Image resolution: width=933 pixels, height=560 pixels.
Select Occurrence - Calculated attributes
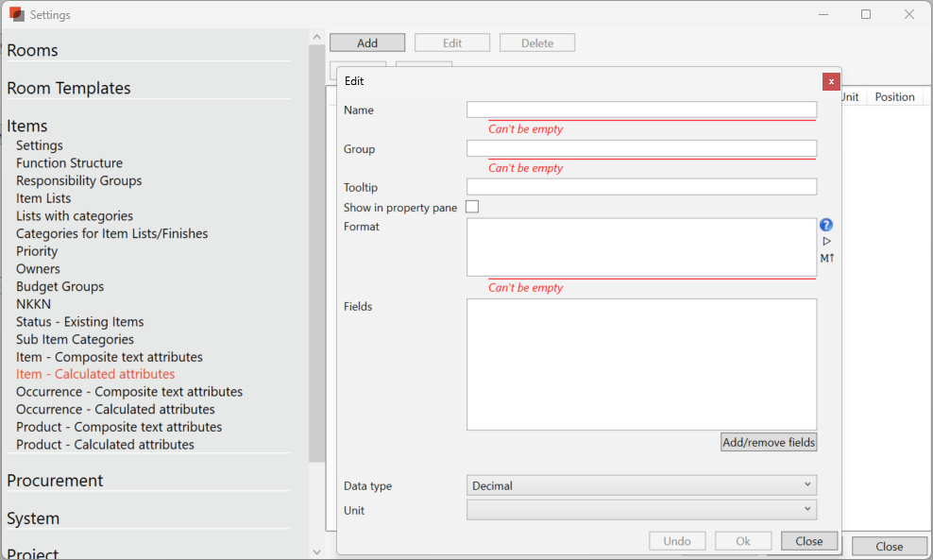coord(115,409)
